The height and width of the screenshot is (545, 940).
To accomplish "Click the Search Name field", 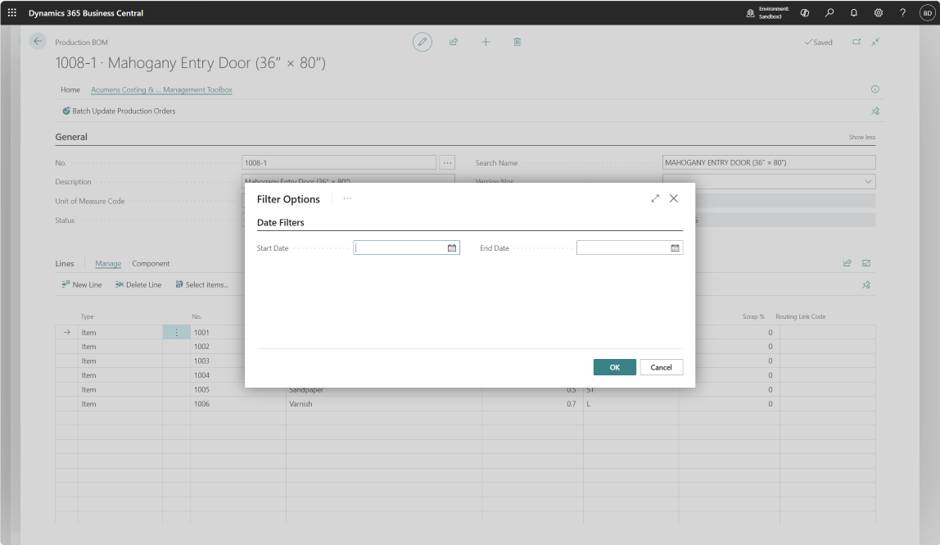I will coord(769,162).
